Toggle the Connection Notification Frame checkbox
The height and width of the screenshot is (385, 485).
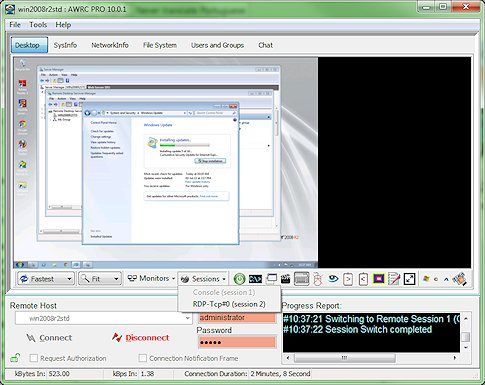pyautogui.click(x=142, y=358)
